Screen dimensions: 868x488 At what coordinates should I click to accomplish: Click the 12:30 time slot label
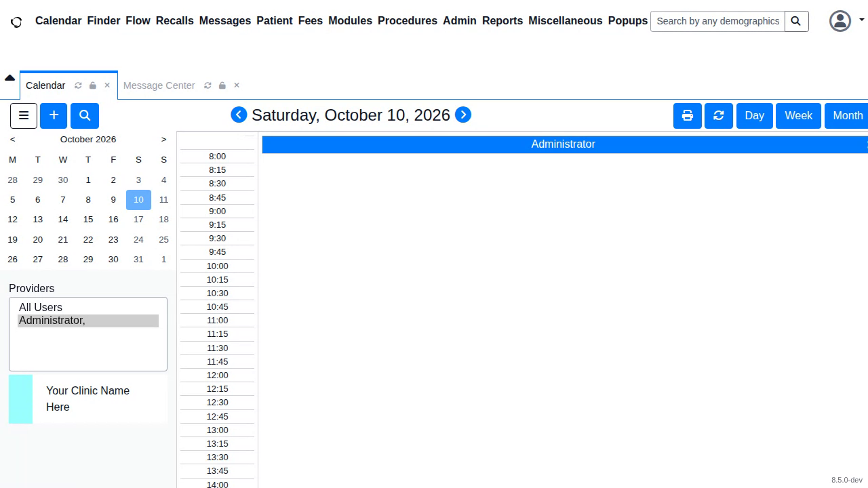pos(218,403)
